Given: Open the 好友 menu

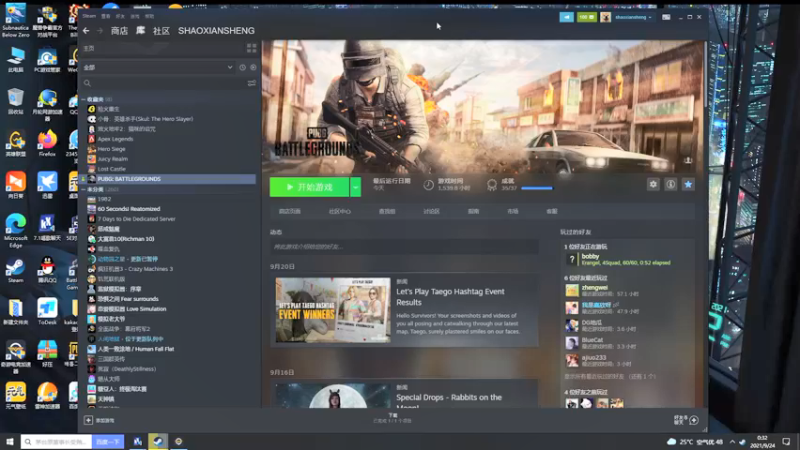Looking at the screenshot, I should pyautogui.click(x=120, y=16).
